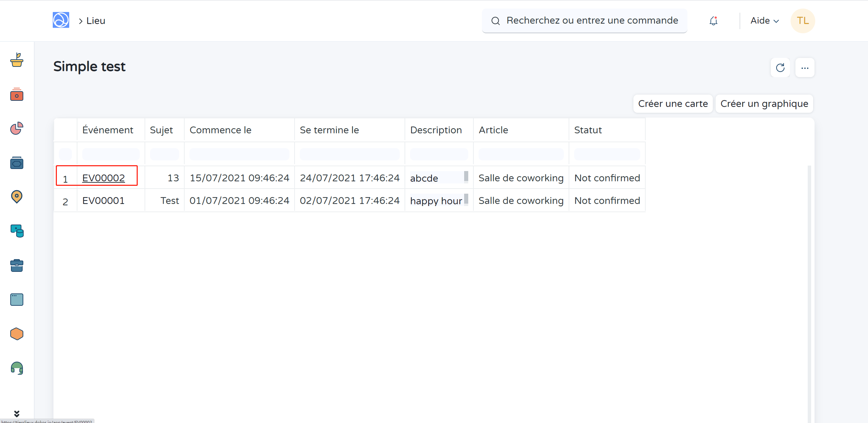Refresh the Simple test report
Screen dimensions: 868x423
pyautogui.click(x=780, y=68)
